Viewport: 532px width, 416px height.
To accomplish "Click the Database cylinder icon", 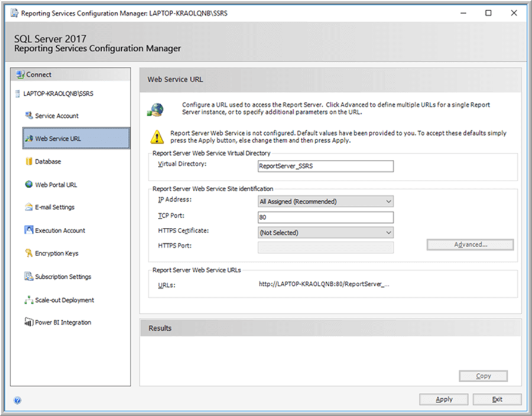I will 29,162.
